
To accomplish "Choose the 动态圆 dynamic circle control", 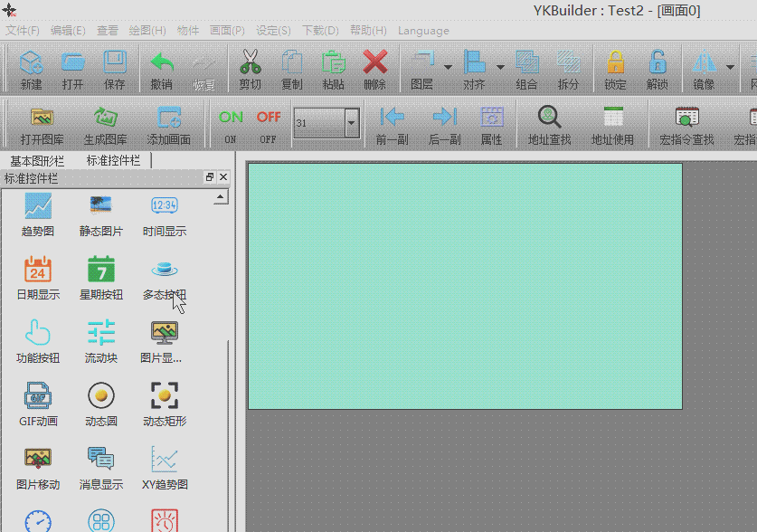I will [x=101, y=404].
